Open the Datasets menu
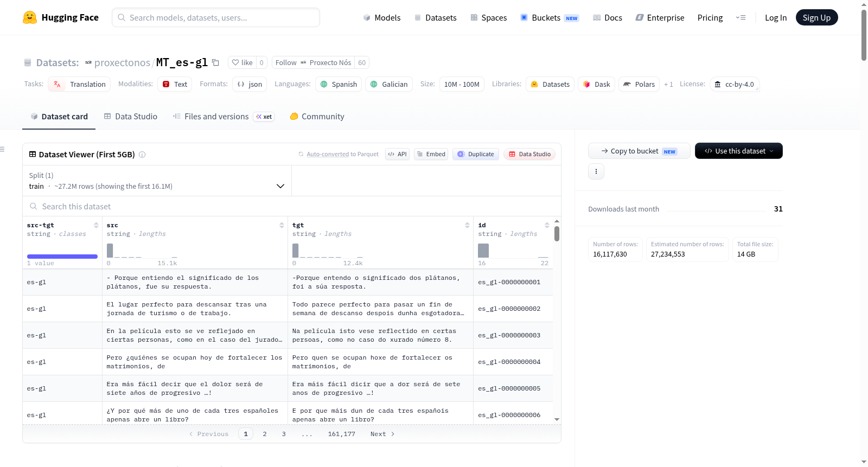 click(436, 17)
